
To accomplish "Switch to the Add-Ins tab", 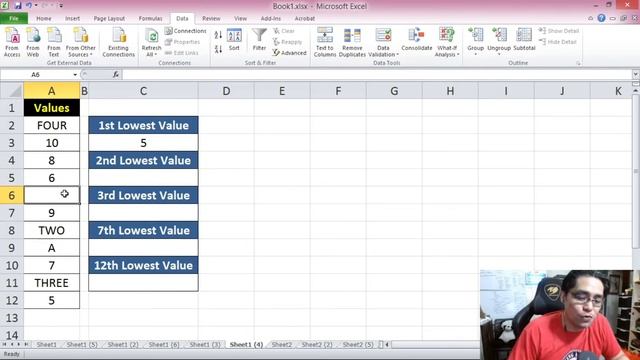I will coord(271,18).
